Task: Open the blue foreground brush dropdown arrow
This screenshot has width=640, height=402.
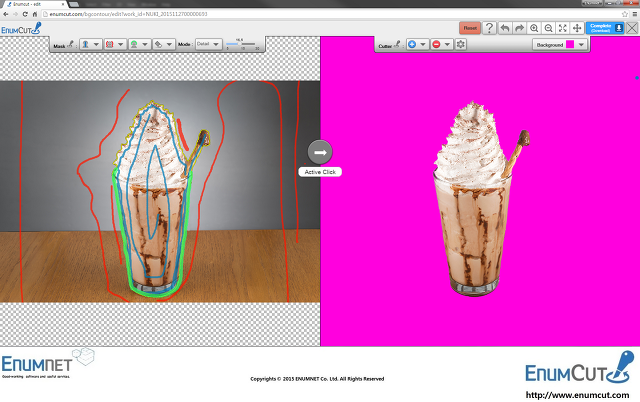Action: [97, 44]
